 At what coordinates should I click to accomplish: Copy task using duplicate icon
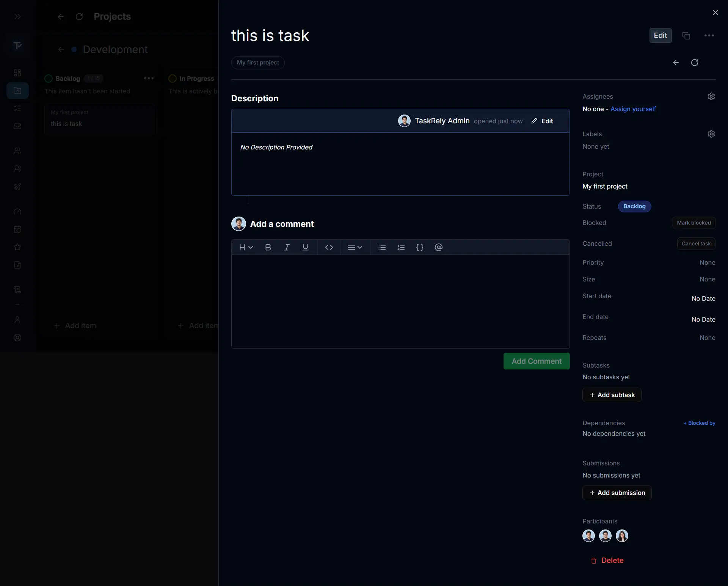tap(686, 36)
